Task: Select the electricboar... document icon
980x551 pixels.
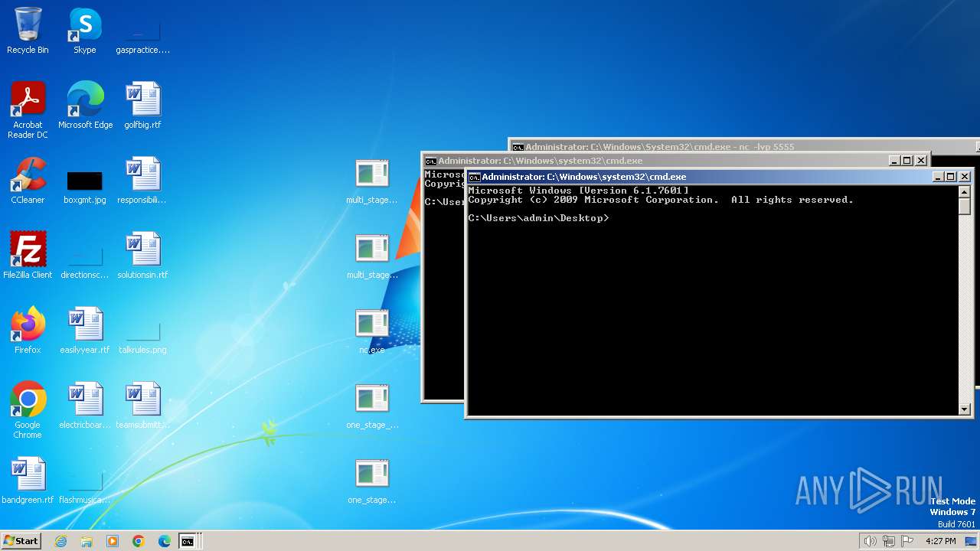Action: pos(85,406)
